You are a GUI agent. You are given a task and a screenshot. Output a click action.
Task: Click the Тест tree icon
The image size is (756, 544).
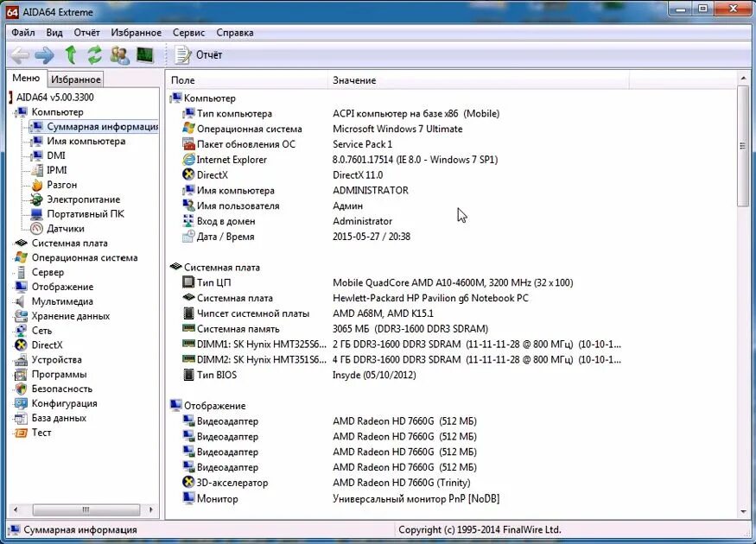(22, 433)
